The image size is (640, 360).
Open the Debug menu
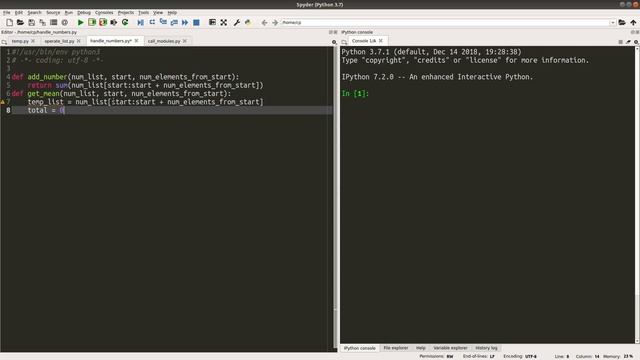click(x=84, y=13)
